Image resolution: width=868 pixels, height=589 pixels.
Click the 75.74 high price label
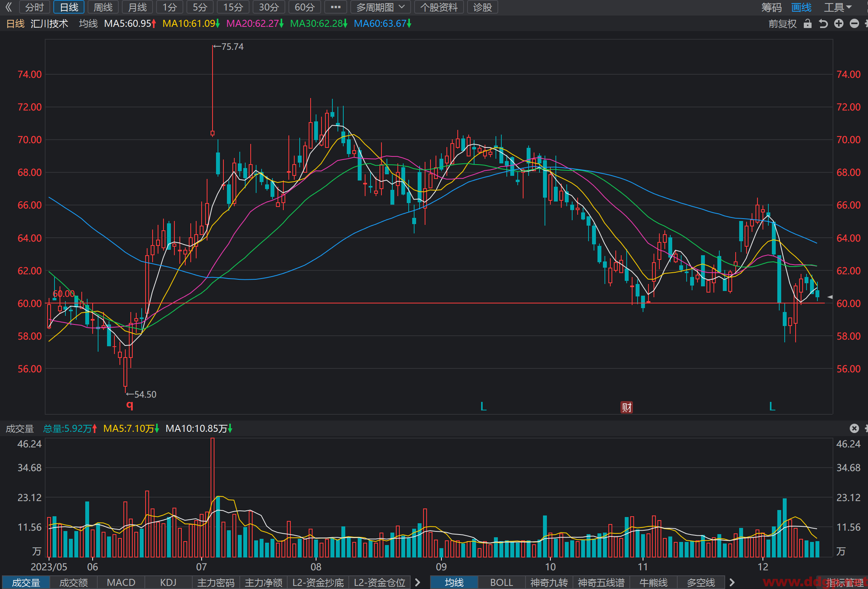pyautogui.click(x=232, y=47)
